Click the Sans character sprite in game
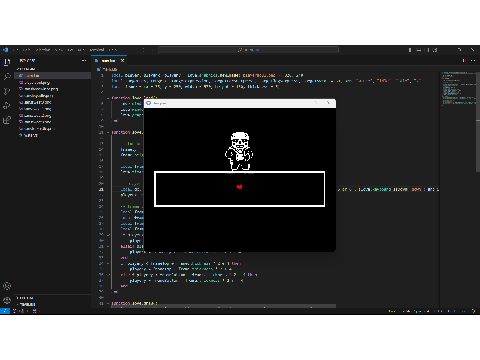This screenshot has width=480, height=360. click(239, 151)
